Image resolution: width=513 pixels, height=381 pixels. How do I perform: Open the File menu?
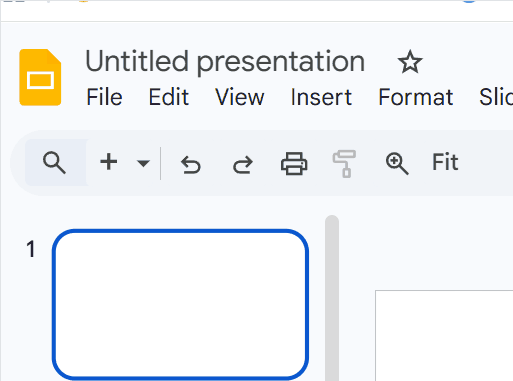[x=104, y=97]
